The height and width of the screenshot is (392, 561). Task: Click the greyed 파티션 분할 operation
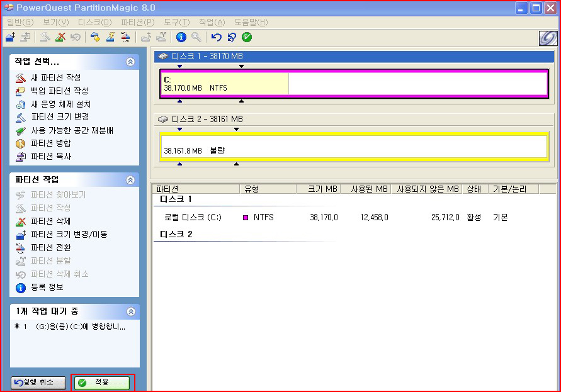click(x=51, y=260)
